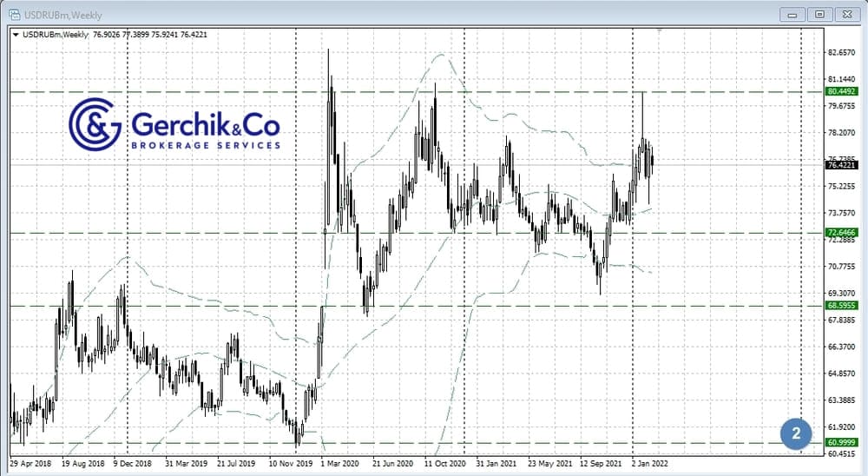
Task: Click the 29 Apr 2018 date on time axis
Action: click(x=32, y=463)
